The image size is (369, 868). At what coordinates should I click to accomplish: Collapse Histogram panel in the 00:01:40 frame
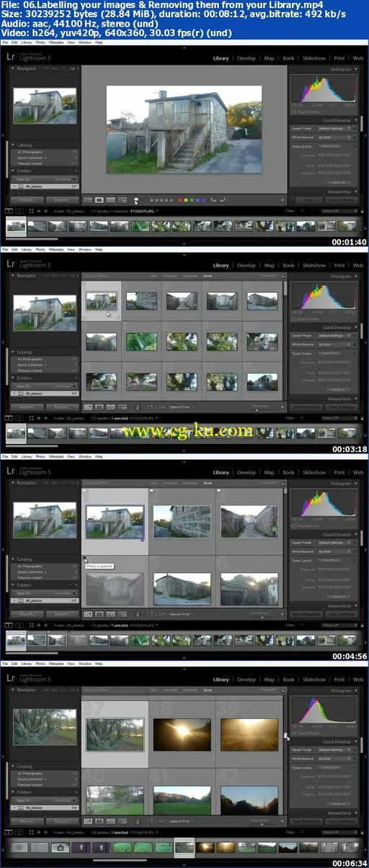[355, 69]
